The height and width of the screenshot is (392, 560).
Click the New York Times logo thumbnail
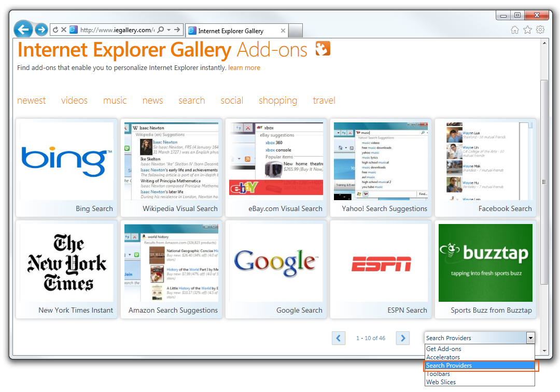(67, 263)
